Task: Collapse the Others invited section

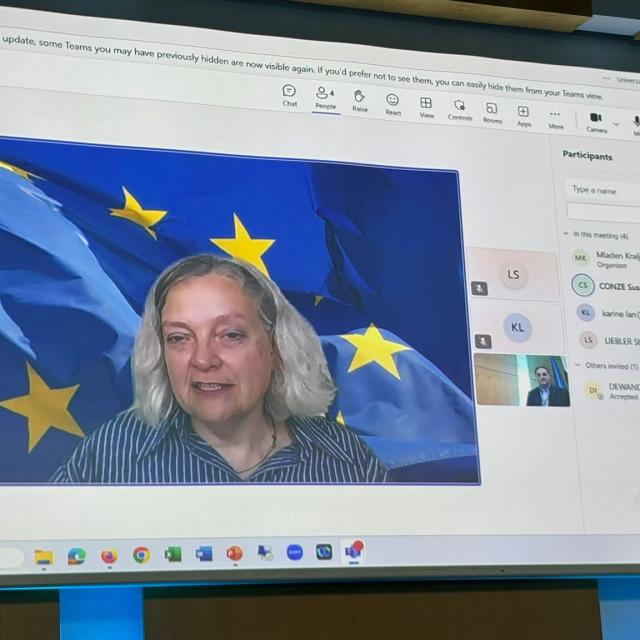Action: coord(578,364)
